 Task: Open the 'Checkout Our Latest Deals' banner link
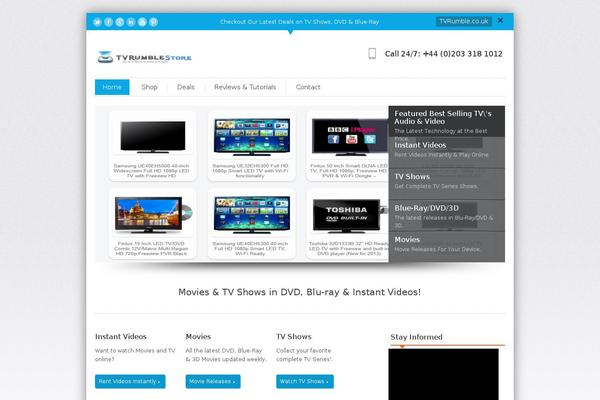pos(300,22)
